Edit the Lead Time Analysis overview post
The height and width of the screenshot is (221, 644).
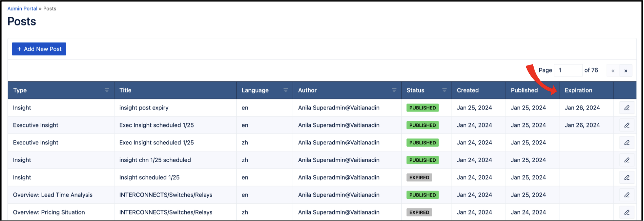(x=627, y=195)
